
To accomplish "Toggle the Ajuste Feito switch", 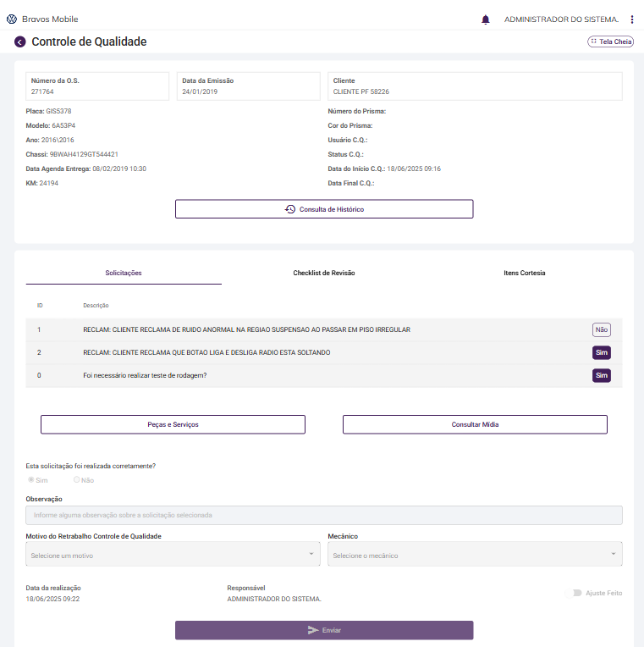I will 577,593.
